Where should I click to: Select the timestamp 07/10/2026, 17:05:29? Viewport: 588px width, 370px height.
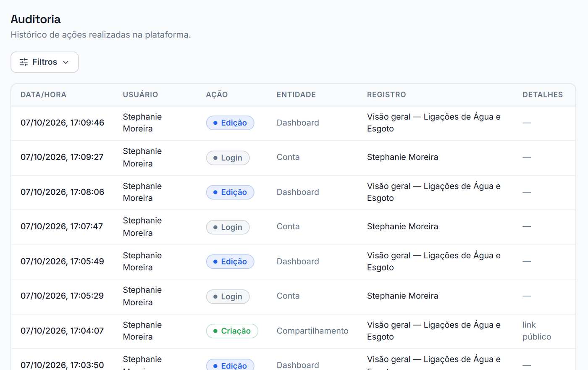tap(62, 296)
